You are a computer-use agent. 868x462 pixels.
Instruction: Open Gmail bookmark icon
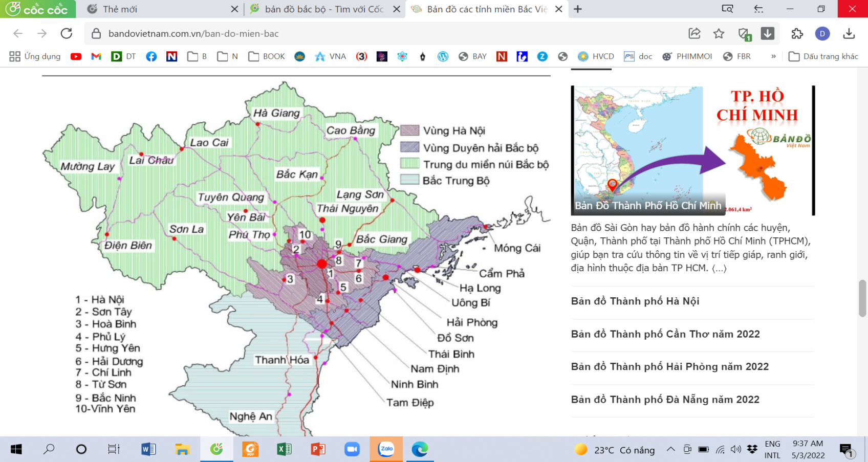(96, 56)
